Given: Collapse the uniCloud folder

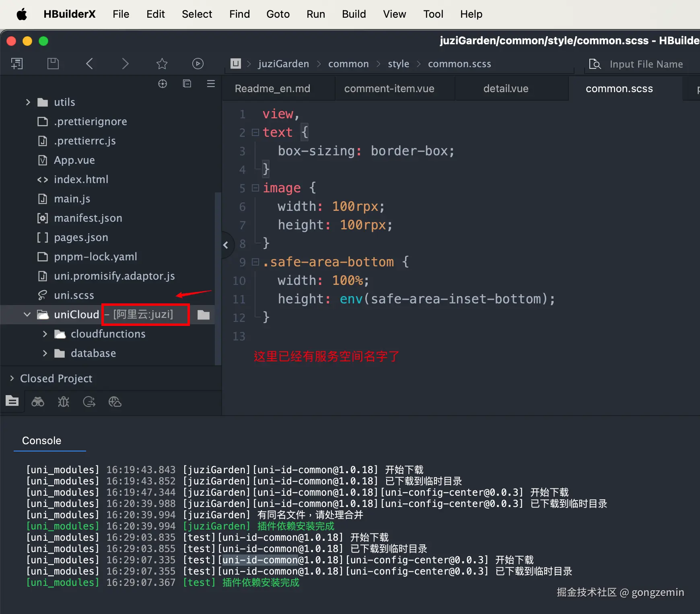Looking at the screenshot, I should tap(27, 315).
